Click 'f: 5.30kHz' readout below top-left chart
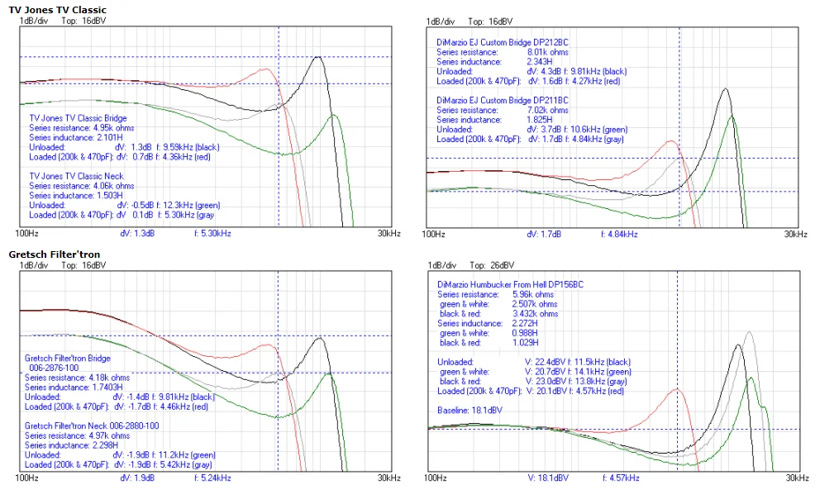Viewport: 820px width, 504px height. click(212, 233)
